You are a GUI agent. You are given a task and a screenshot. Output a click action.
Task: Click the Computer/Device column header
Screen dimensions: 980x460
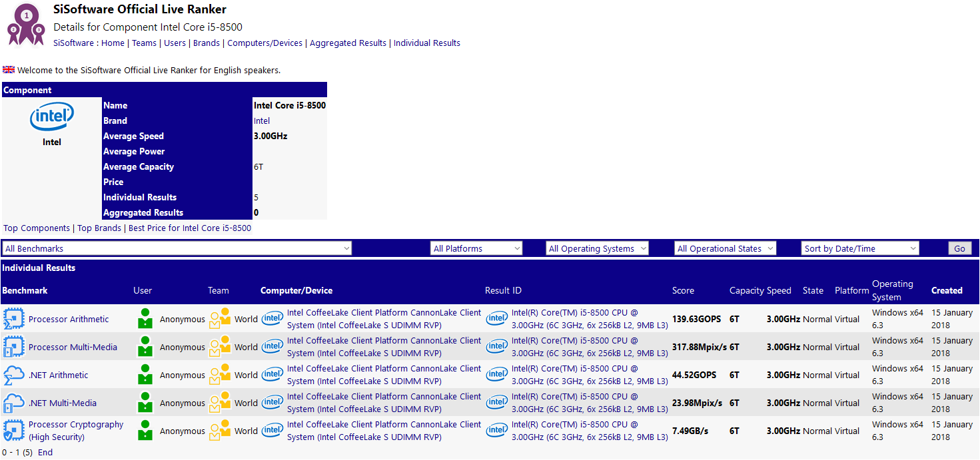tap(296, 290)
